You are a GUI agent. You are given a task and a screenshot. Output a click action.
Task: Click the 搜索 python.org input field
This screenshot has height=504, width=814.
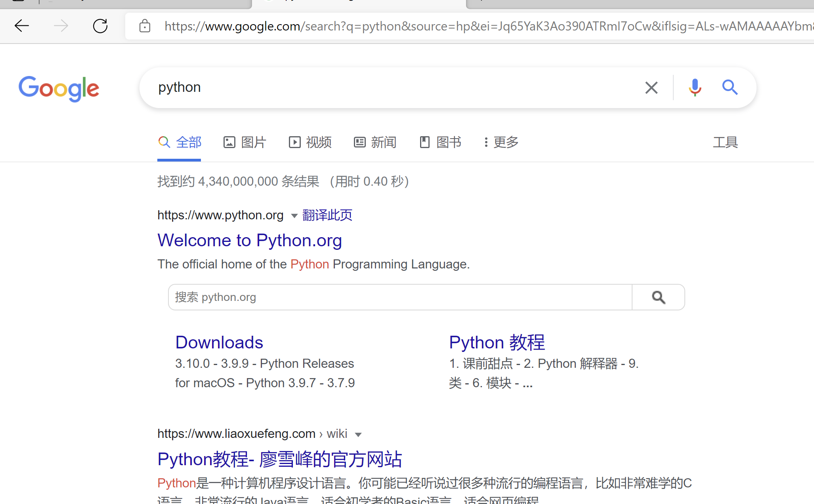[x=400, y=297]
